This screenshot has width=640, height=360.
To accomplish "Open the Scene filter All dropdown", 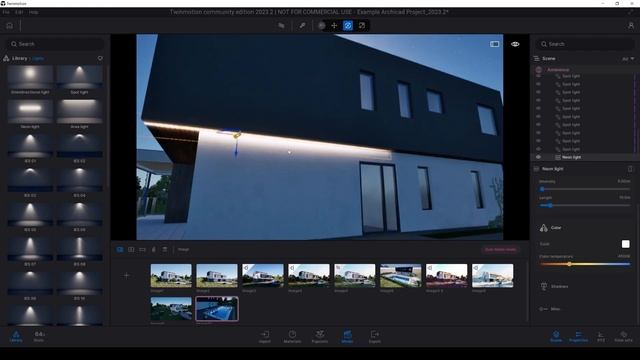I will [628, 59].
